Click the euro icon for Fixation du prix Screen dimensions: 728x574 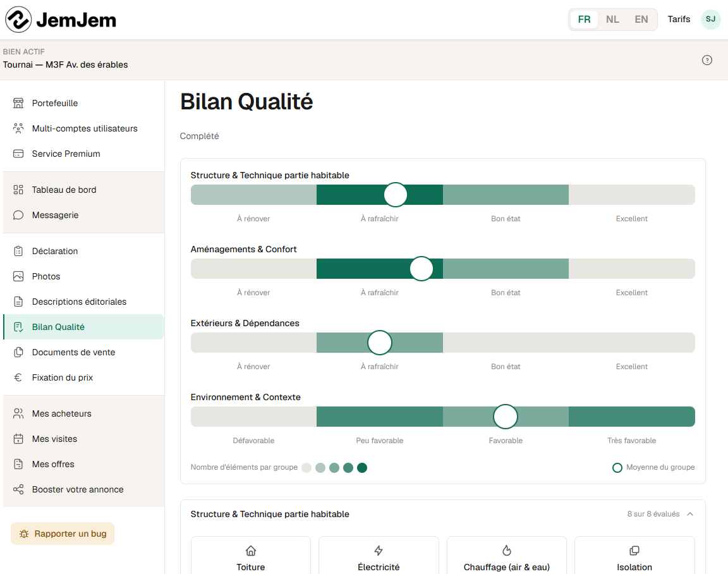click(x=18, y=377)
